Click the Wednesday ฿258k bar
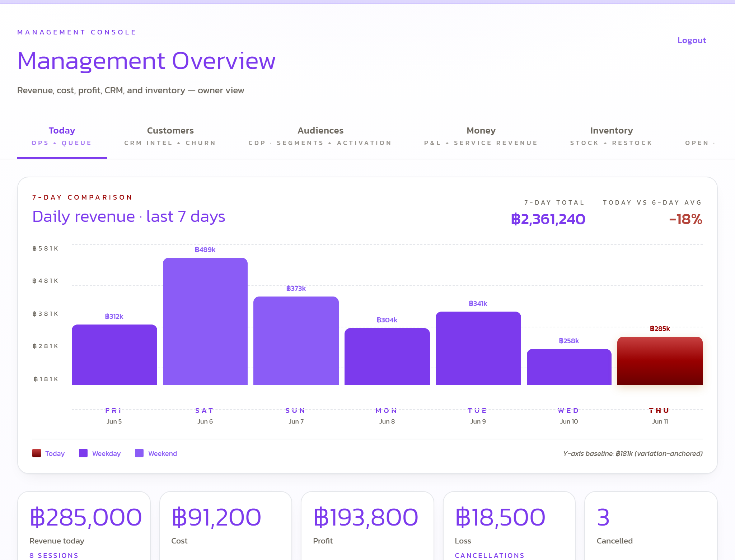Viewport: 735px width, 560px height. pyautogui.click(x=569, y=367)
